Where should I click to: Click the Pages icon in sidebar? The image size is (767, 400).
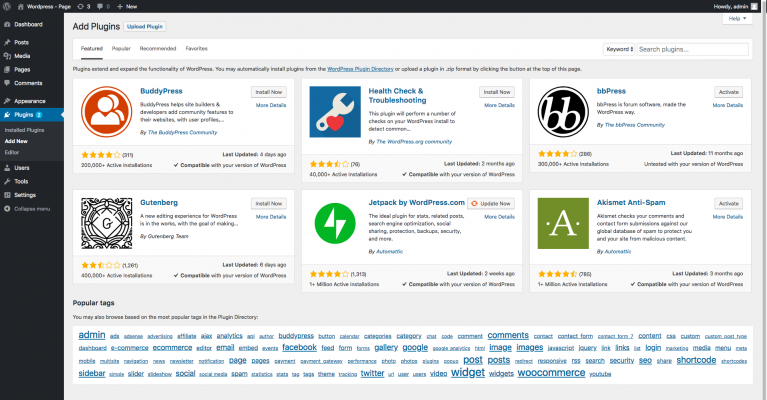tap(7, 69)
